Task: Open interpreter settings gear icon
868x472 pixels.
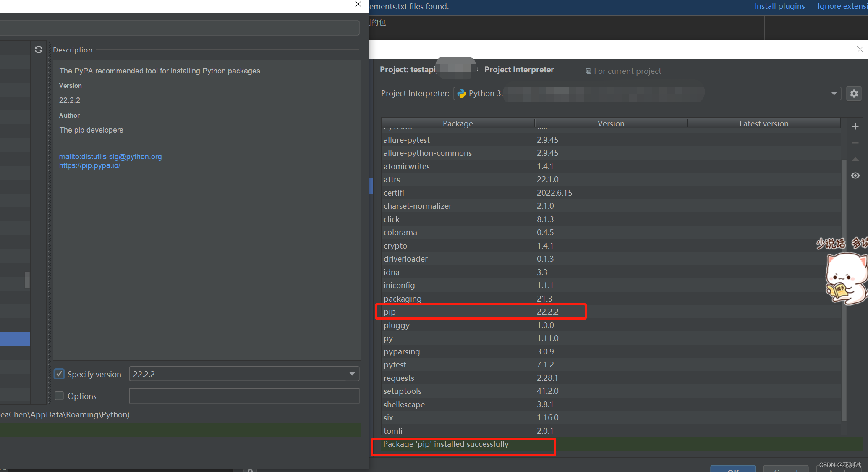Action: tap(854, 94)
